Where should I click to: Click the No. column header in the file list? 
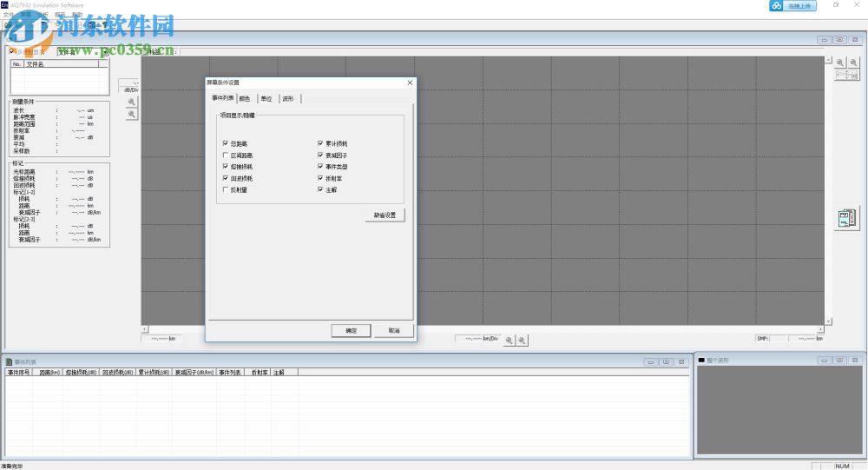(x=17, y=64)
